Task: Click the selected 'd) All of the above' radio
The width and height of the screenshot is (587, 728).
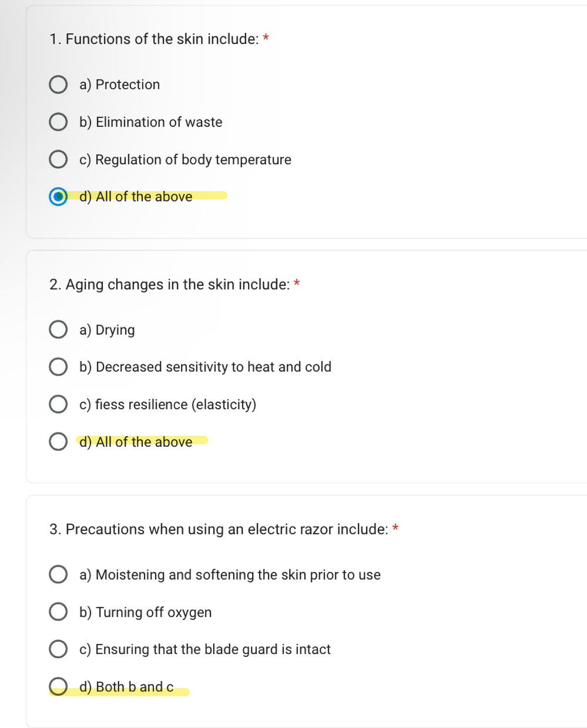Action: click(x=59, y=197)
